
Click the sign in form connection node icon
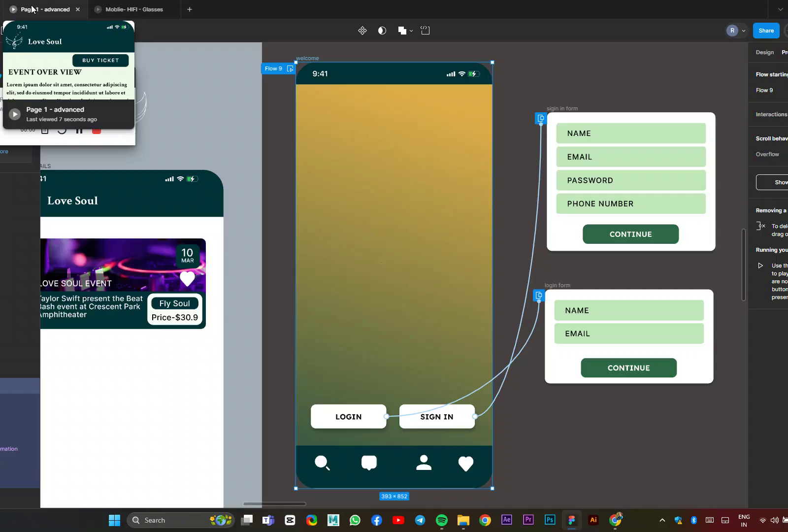click(x=540, y=118)
